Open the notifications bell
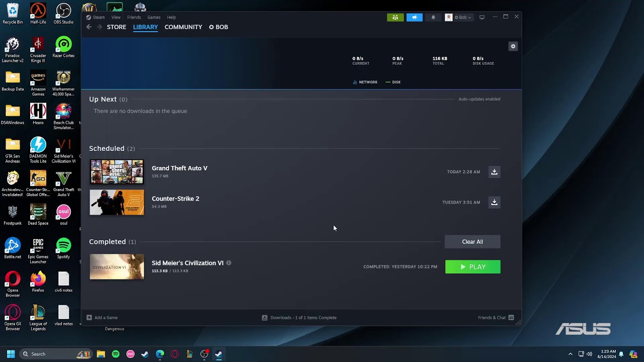 click(x=433, y=17)
